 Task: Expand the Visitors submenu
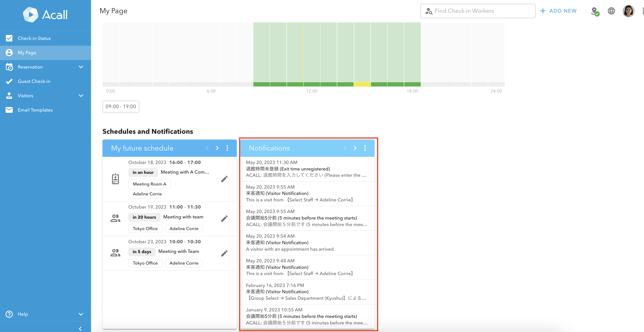[81, 96]
